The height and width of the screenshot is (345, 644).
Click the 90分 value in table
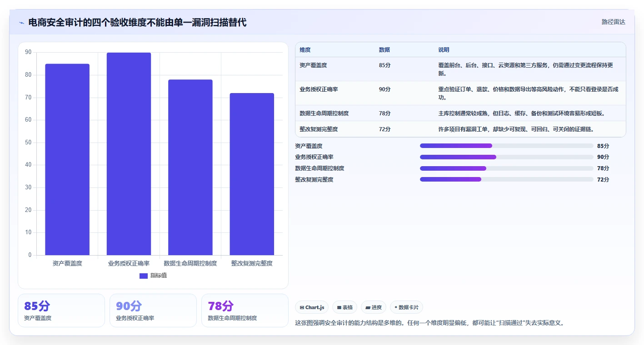pyautogui.click(x=384, y=89)
